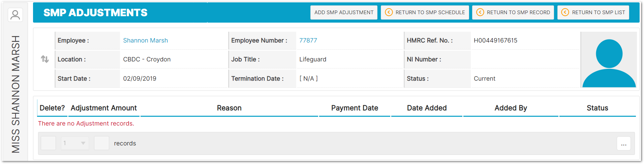Sort by the Delete? column header
Image resolution: width=644 pixels, height=164 pixels.
52,108
